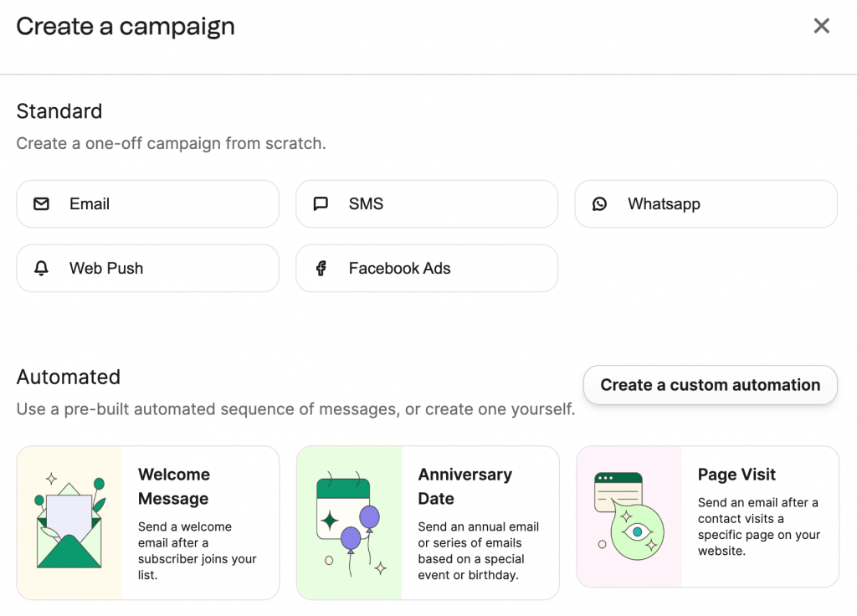Start an SMS campaign
This screenshot has width=857, height=616.
[x=427, y=203]
